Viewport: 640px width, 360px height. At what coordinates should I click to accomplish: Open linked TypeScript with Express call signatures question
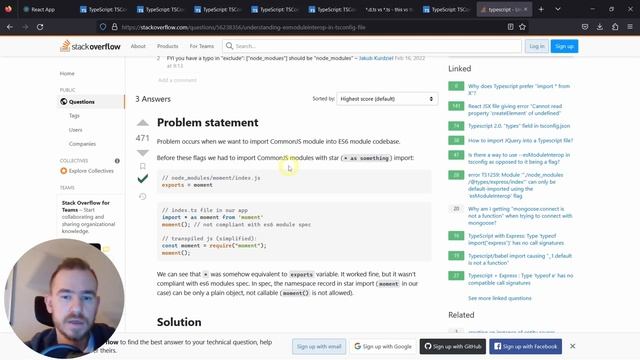point(516,239)
